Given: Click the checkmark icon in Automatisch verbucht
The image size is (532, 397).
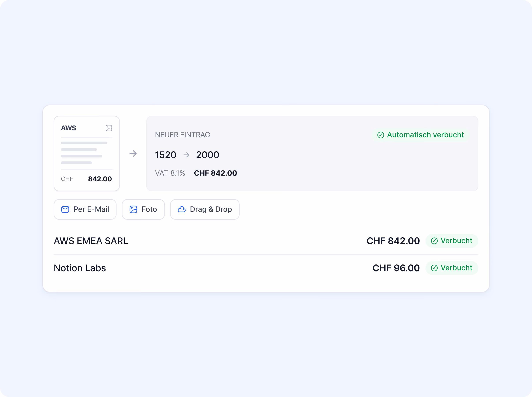Looking at the screenshot, I should point(381,135).
